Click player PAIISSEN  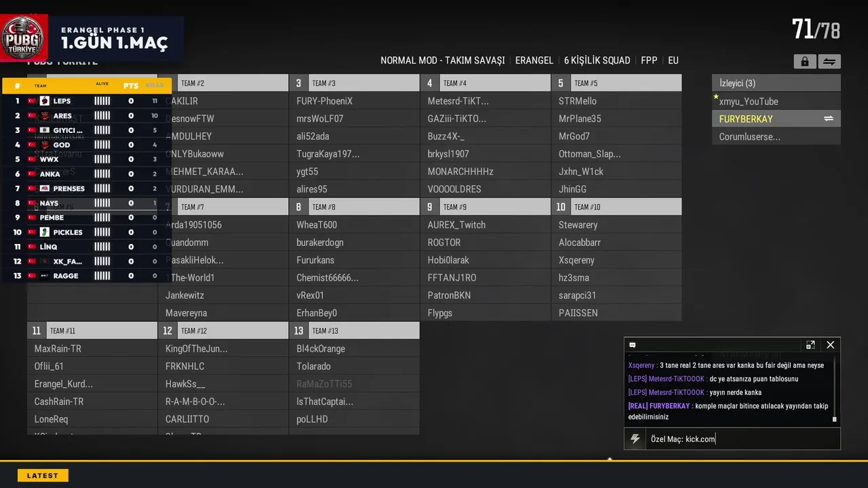pyautogui.click(x=616, y=312)
